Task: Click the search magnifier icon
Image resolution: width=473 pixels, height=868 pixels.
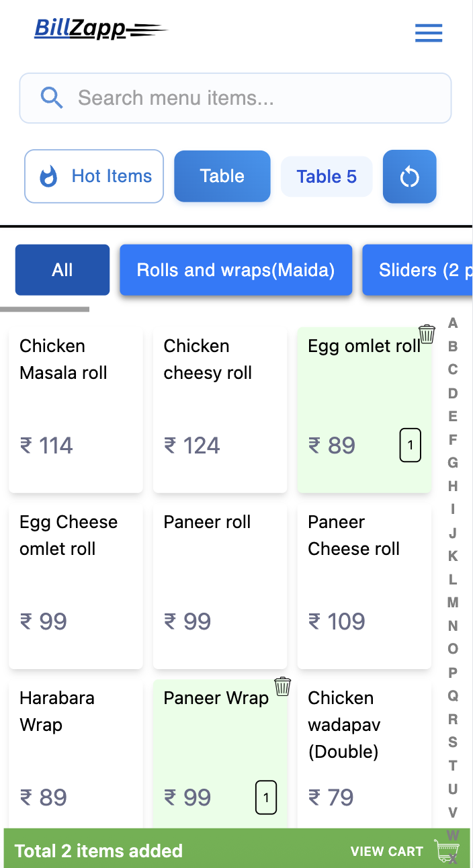Action: click(x=52, y=97)
